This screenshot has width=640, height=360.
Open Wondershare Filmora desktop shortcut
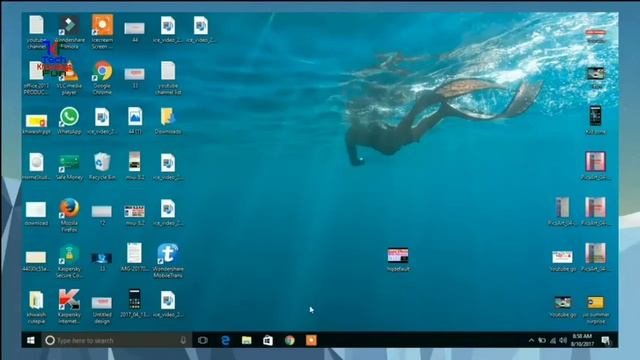click(69, 32)
